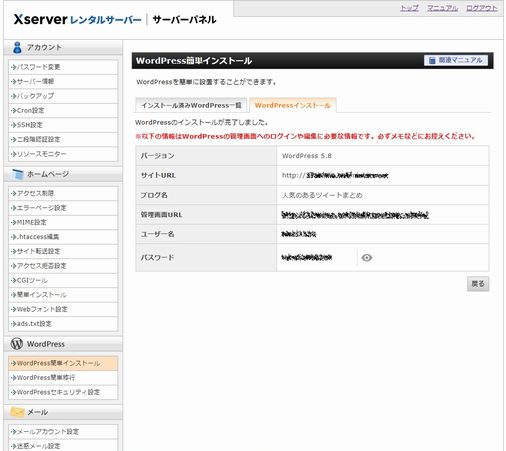Select WordPress簡単インストール in sidebar

[63, 363]
